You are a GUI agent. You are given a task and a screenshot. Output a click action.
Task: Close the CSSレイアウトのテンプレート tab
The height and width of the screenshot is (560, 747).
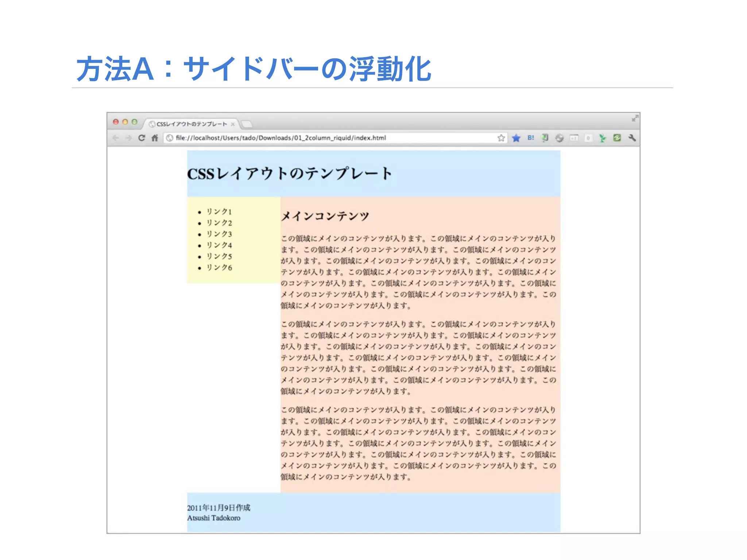click(x=233, y=124)
